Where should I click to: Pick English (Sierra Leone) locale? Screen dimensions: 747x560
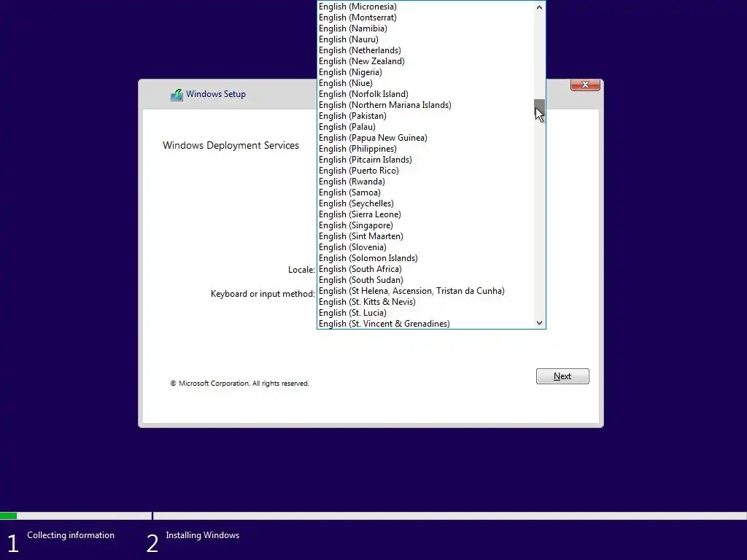[x=425, y=215]
